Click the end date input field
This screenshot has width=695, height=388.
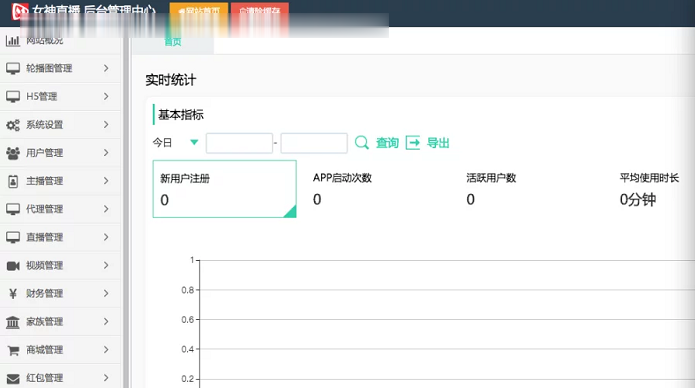click(314, 143)
